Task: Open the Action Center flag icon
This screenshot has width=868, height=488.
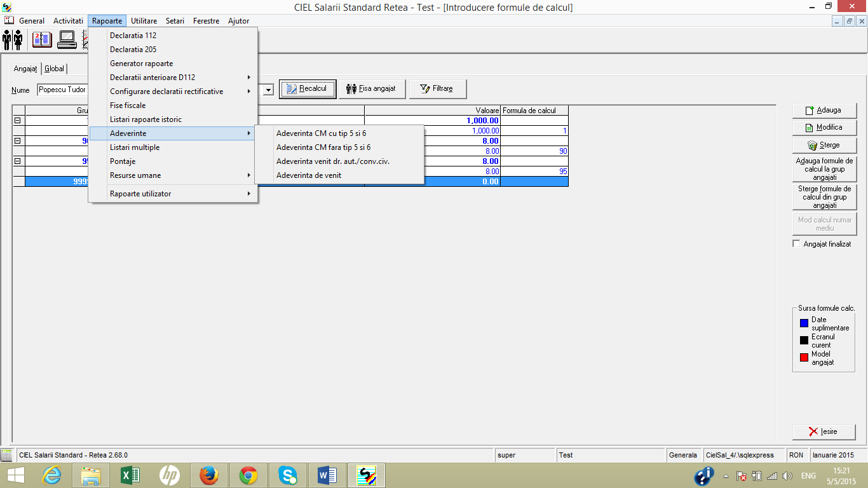Action: [x=741, y=476]
